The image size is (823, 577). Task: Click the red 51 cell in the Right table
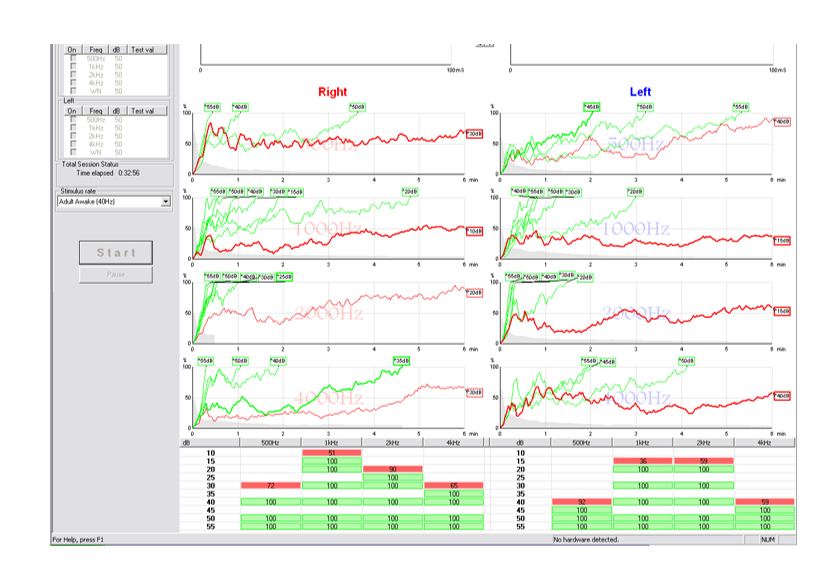coord(332,453)
